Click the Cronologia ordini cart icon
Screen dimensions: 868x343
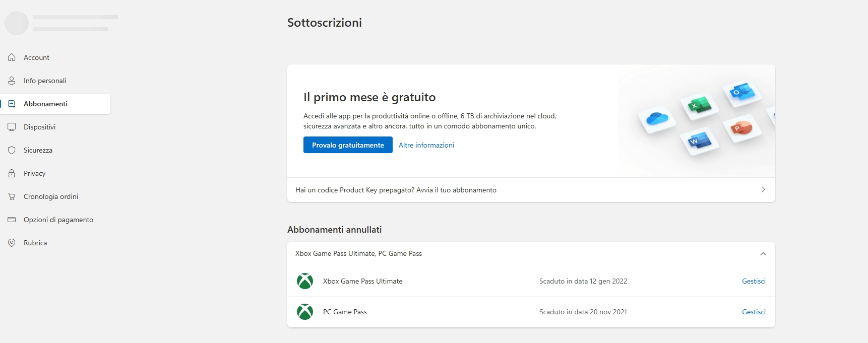point(12,196)
